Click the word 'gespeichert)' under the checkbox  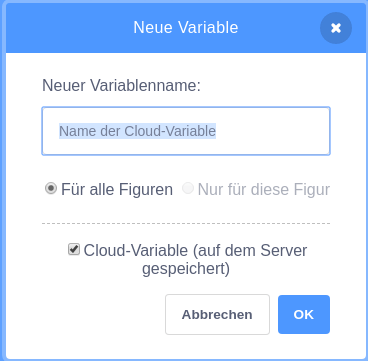(186, 269)
